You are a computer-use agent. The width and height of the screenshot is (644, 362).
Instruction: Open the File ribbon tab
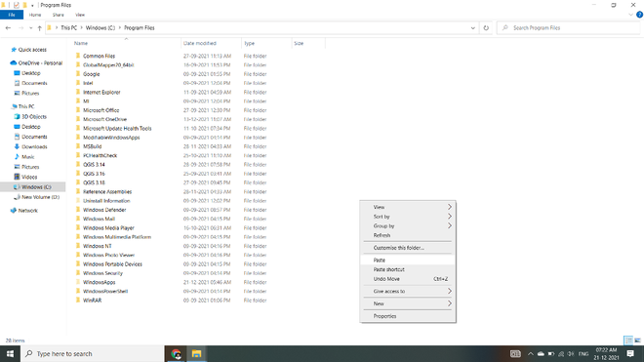click(12, 15)
